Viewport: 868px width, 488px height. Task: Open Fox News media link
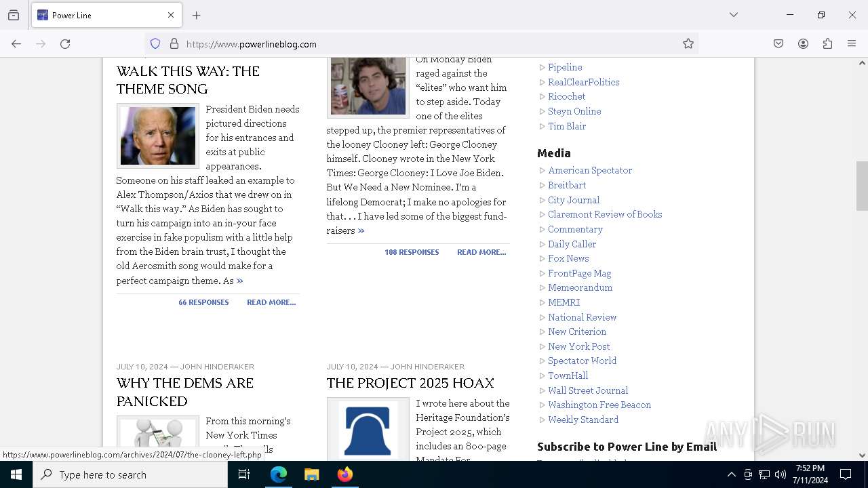[x=568, y=258]
